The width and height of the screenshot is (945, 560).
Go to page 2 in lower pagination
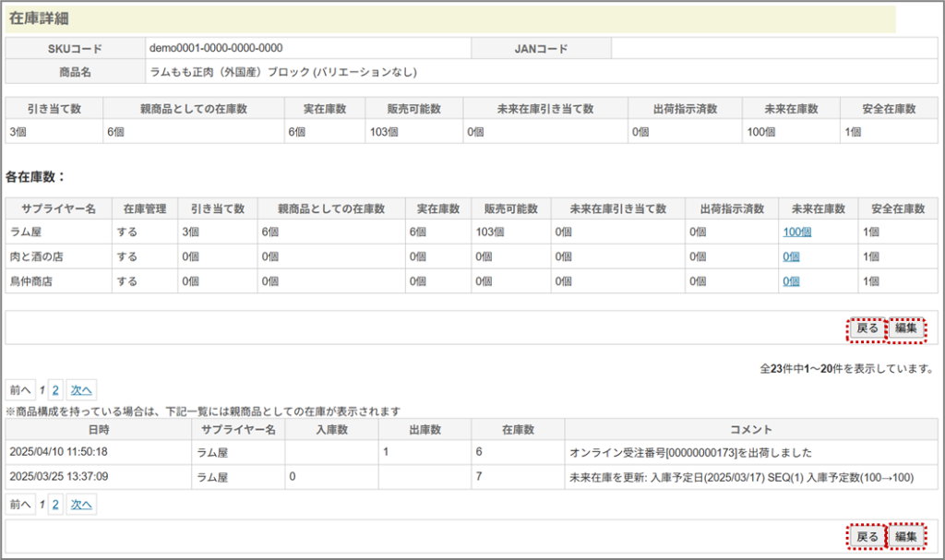pyautogui.click(x=55, y=505)
